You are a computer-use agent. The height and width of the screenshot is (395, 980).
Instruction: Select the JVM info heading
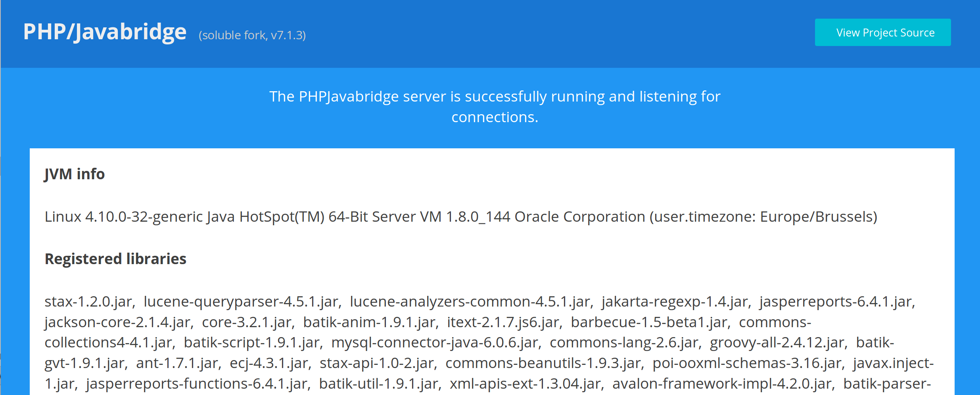[x=75, y=174]
